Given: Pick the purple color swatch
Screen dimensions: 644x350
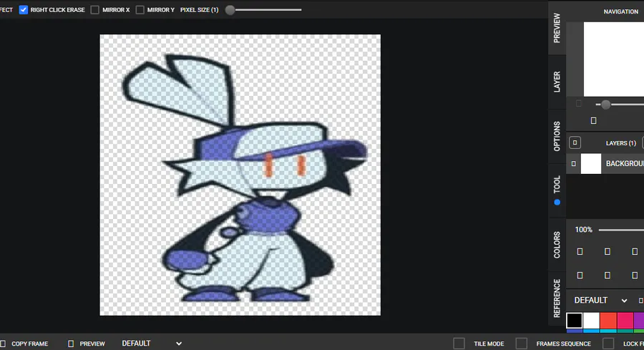Looking at the screenshot, I should click(x=639, y=321).
